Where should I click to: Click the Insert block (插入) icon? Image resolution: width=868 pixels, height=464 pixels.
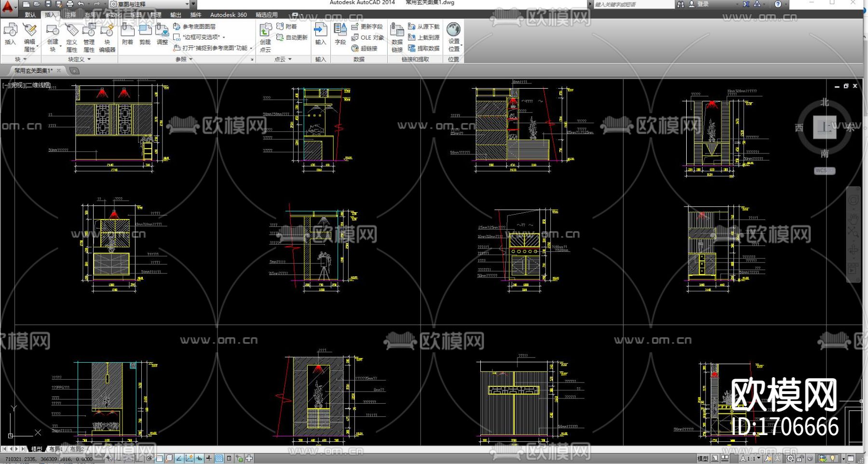tap(10, 34)
